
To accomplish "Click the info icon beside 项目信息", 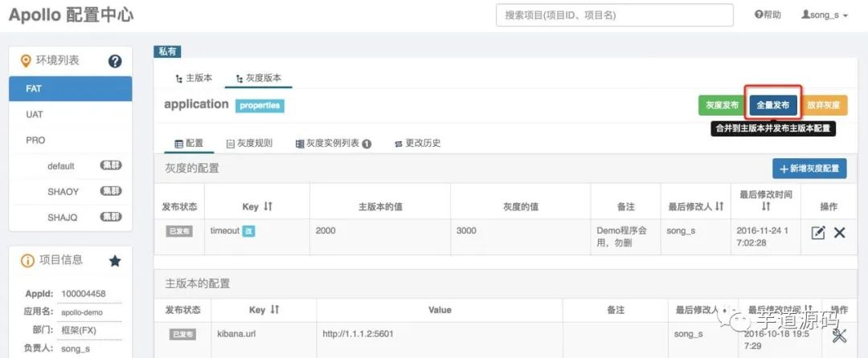I will (x=27, y=261).
